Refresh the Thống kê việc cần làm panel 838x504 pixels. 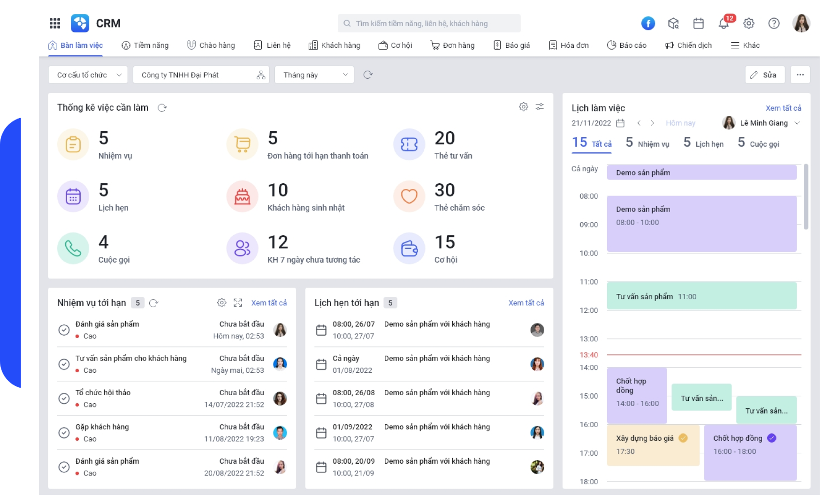click(162, 108)
